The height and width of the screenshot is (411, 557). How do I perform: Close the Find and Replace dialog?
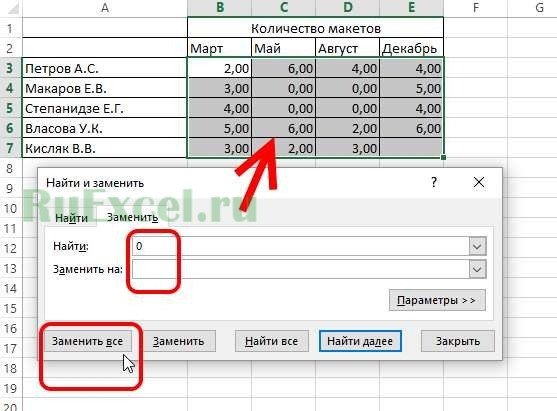479,183
